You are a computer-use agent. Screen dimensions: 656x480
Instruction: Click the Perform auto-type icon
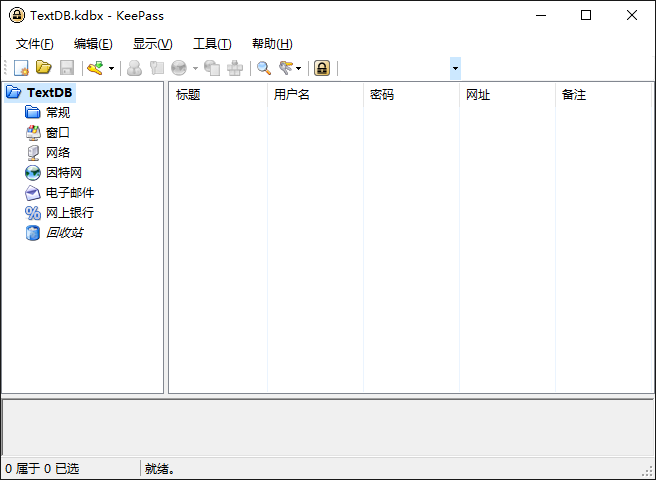tap(235, 68)
